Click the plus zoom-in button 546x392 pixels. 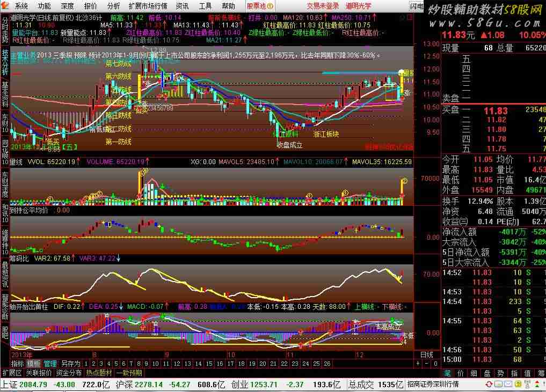(x=418, y=364)
